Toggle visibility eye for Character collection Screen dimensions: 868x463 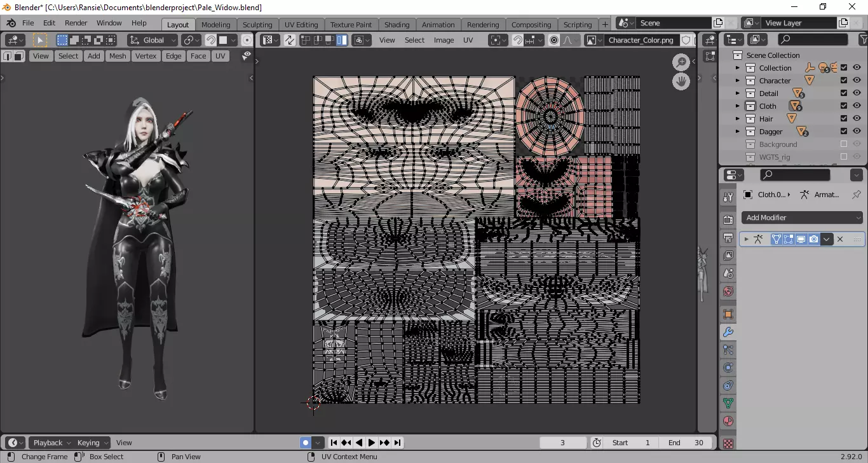click(857, 81)
